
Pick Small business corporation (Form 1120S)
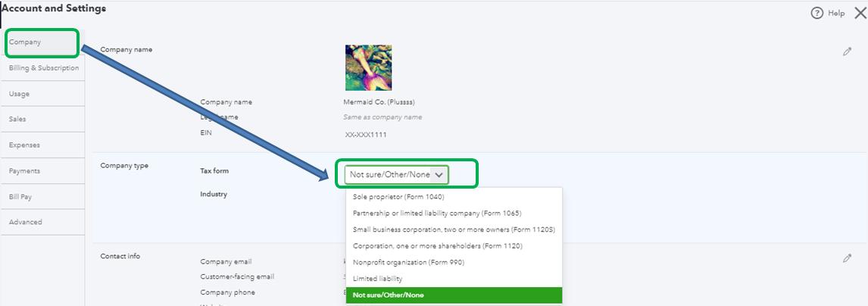pos(454,229)
